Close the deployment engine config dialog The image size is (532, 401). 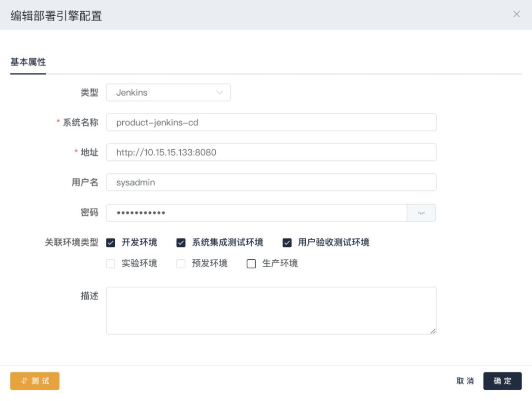point(516,14)
